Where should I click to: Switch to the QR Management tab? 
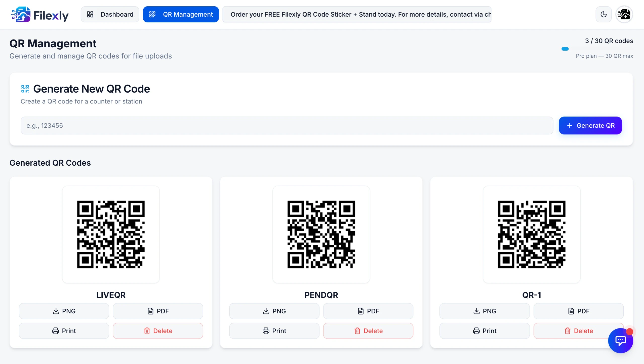coord(181,14)
